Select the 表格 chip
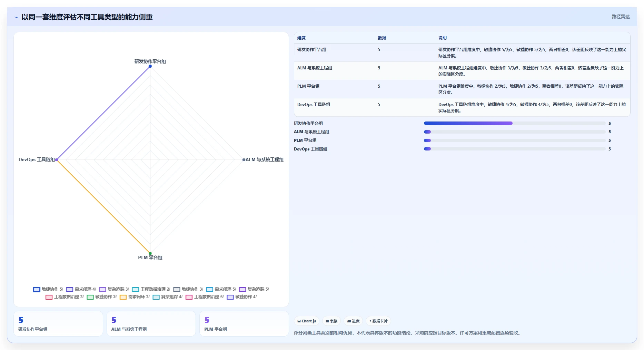This screenshot has width=644, height=350. (x=331, y=321)
